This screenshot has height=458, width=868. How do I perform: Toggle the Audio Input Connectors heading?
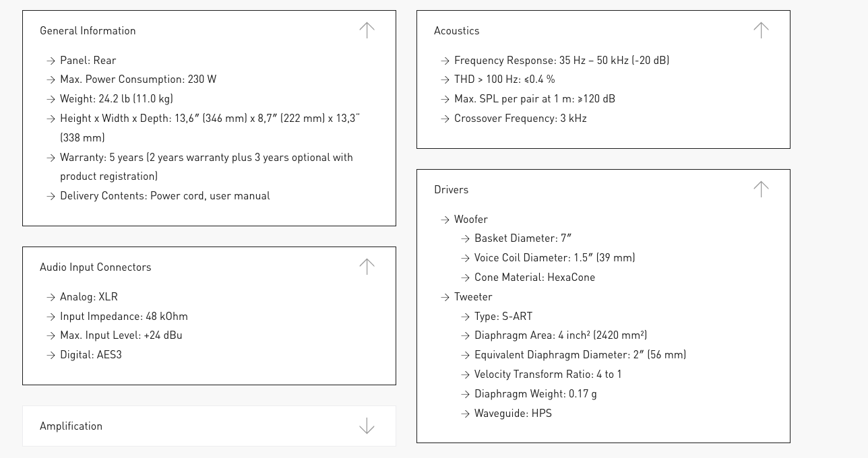coord(95,267)
